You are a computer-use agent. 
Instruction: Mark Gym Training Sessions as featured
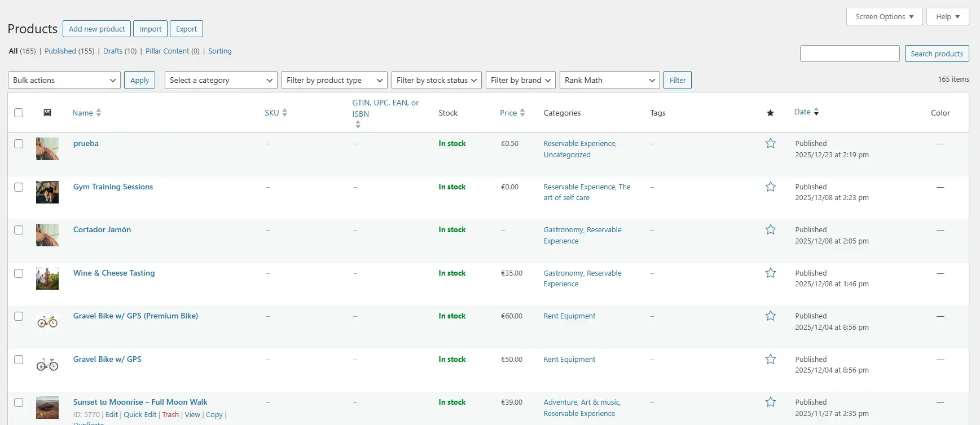pyautogui.click(x=770, y=187)
